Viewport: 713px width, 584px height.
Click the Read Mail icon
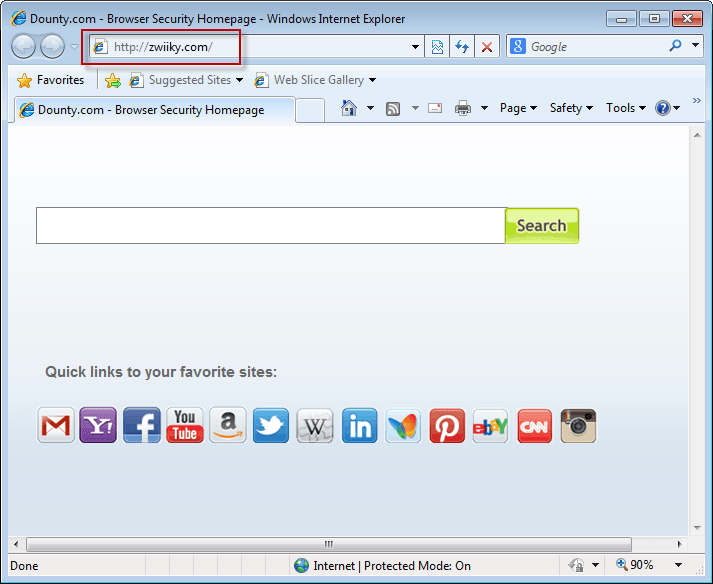(435, 108)
